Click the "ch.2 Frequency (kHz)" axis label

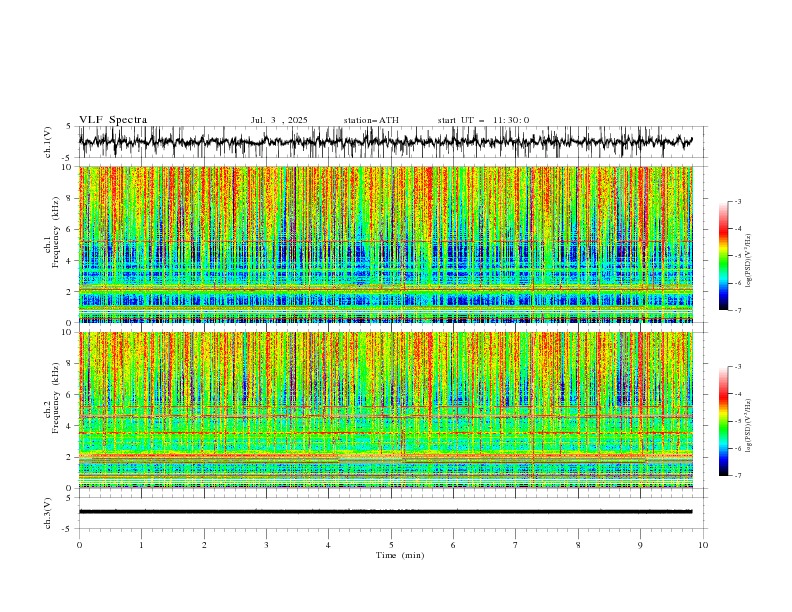pos(53,398)
